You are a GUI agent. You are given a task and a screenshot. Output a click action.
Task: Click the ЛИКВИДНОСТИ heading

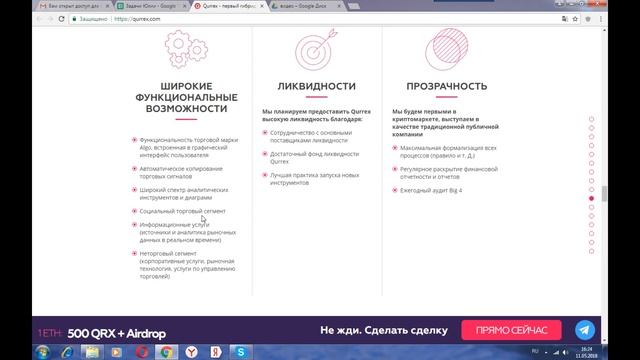(317, 86)
